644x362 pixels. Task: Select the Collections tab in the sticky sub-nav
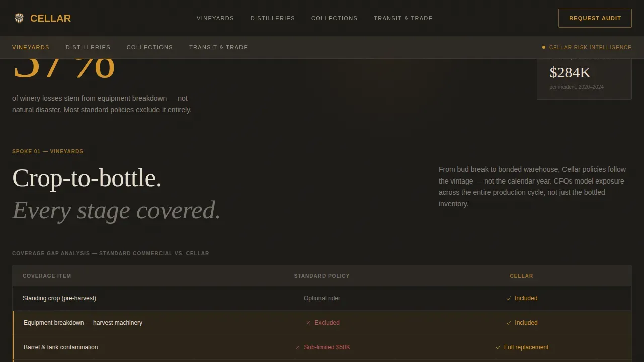(150, 47)
